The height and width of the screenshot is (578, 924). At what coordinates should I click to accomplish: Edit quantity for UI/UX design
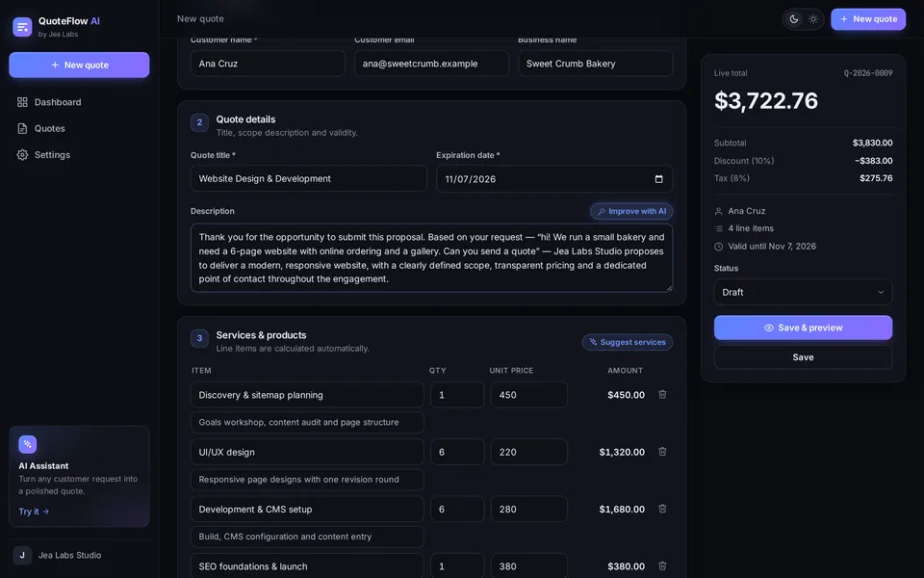click(x=457, y=452)
